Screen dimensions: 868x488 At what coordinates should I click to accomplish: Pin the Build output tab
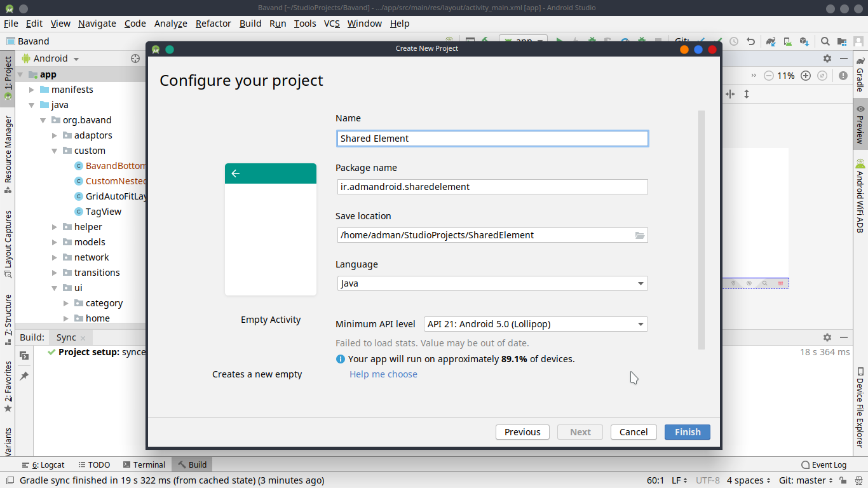pyautogui.click(x=24, y=376)
